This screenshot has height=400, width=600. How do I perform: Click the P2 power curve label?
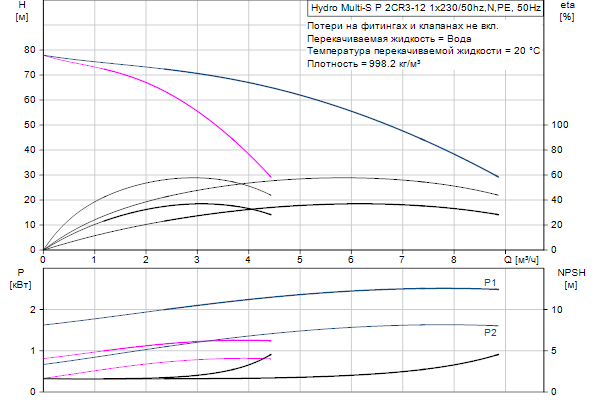click(x=490, y=331)
